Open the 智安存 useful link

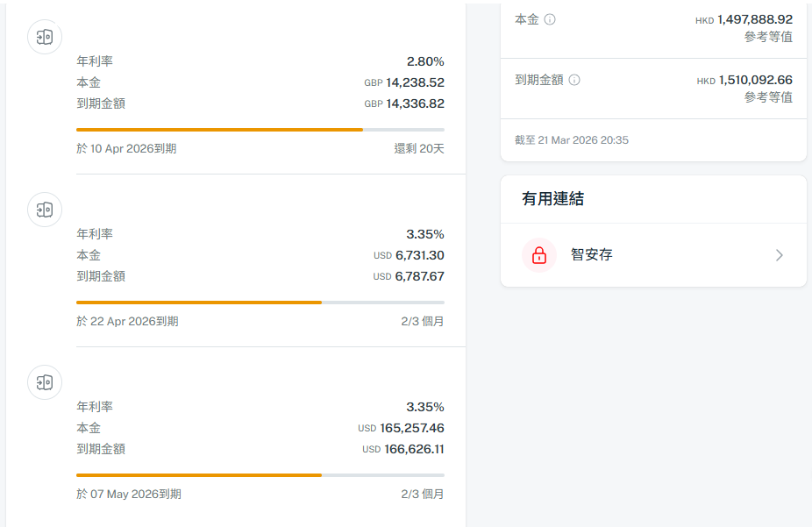(653, 255)
